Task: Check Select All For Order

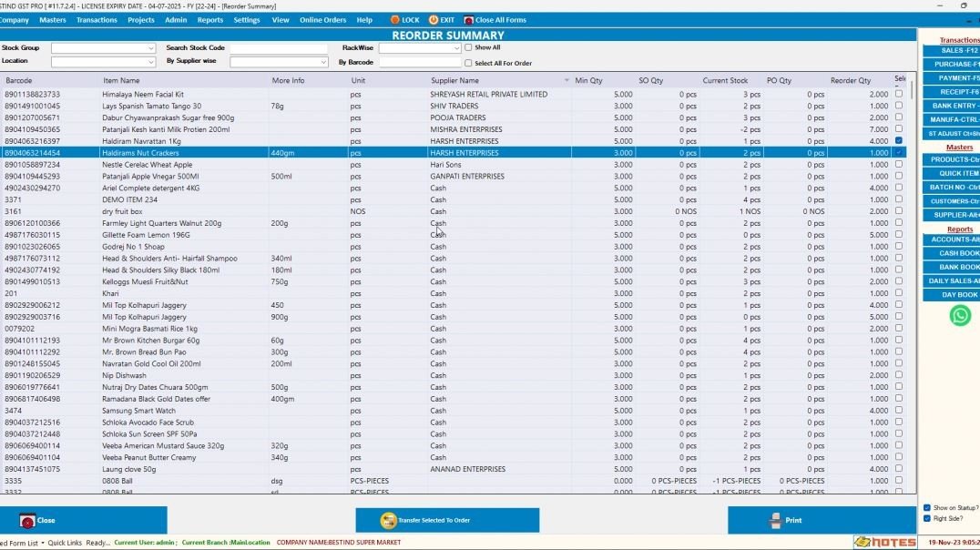Action: (467, 63)
